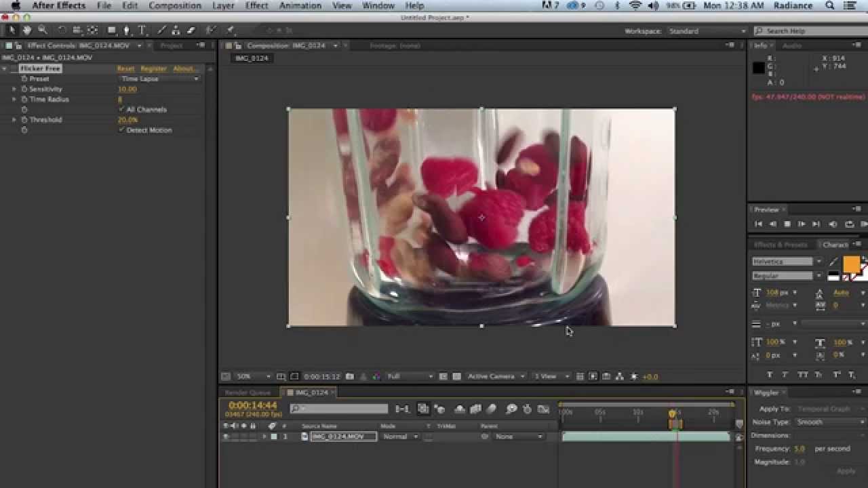Switch to Effects & Presets tab
The width and height of the screenshot is (868, 488).
pyautogui.click(x=781, y=245)
